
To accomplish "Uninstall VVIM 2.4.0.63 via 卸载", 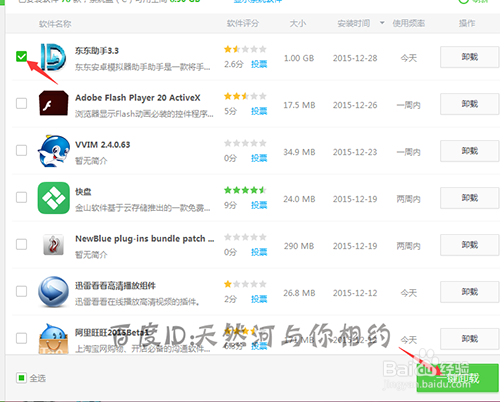I will click(x=470, y=151).
